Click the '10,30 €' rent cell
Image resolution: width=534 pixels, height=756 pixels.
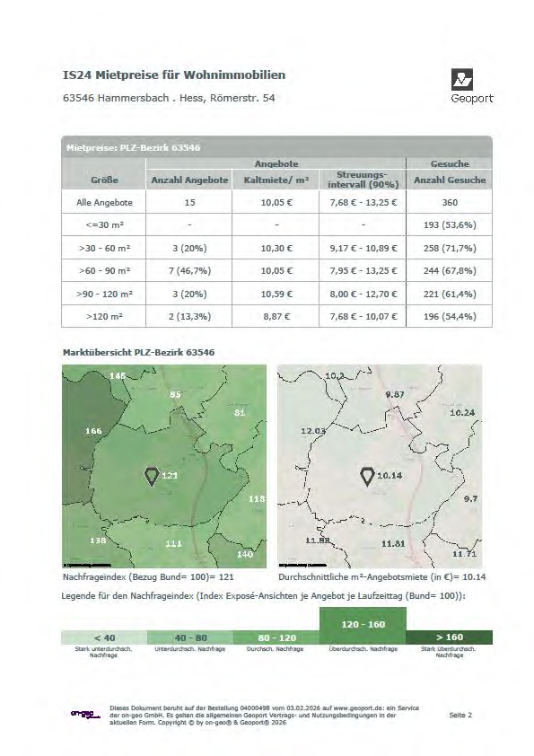[x=276, y=249]
